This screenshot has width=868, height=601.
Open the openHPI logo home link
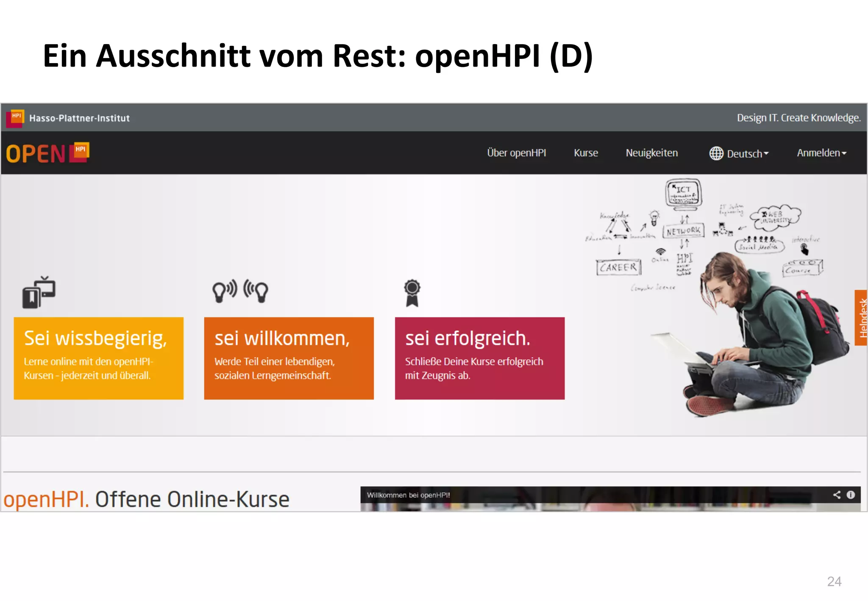[x=47, y=153]
